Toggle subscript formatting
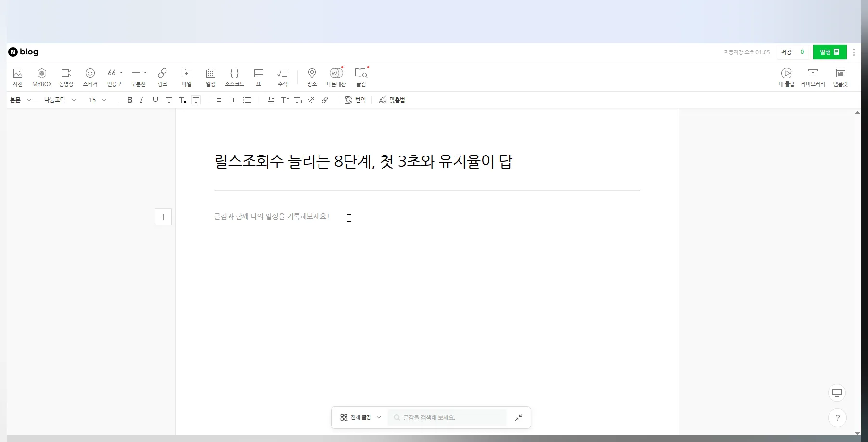868x442 pixels. click(x=298, y=100)
